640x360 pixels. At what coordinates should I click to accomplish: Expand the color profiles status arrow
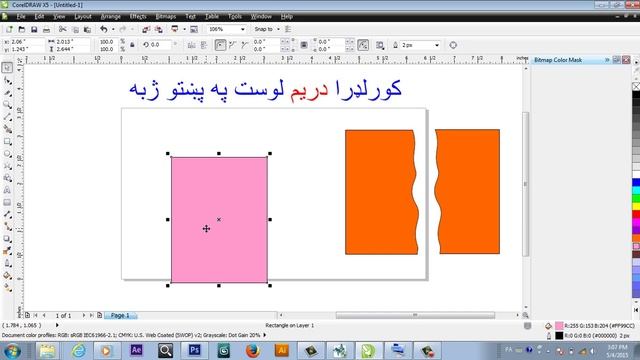point(264,335)
